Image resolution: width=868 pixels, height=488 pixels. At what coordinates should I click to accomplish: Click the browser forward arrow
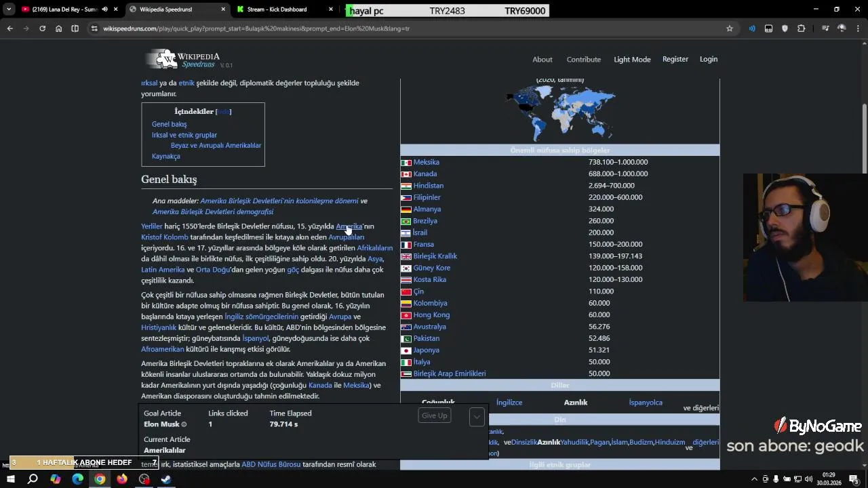click(26, 28)
